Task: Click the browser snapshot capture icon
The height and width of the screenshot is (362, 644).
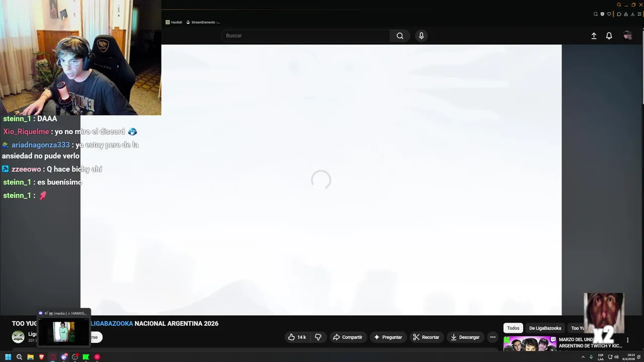Action: pos(595,14)
